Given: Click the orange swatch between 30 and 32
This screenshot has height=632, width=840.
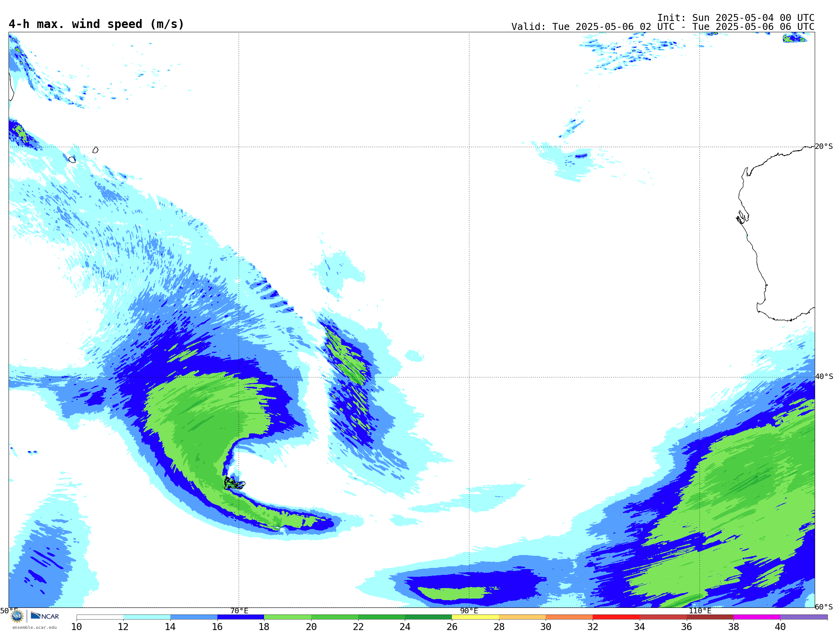Looking at the screenshot, I should pyautogui.click(x=569, y=617).
